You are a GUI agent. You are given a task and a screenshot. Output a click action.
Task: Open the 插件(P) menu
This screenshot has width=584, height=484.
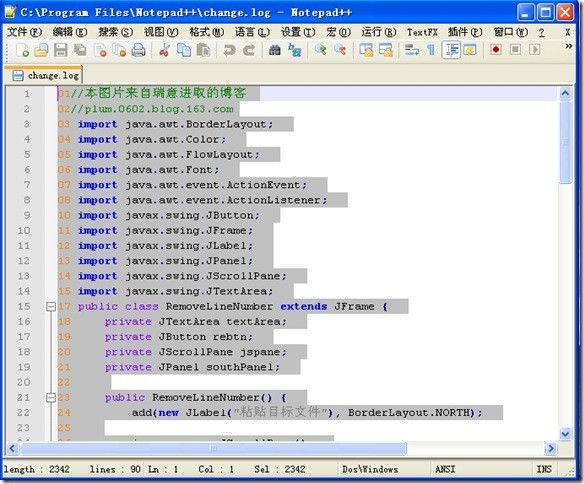[465, 32]
